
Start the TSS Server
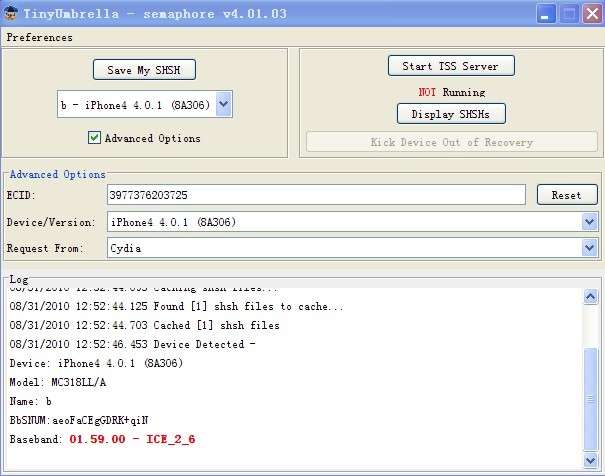(x=449, y=66)
